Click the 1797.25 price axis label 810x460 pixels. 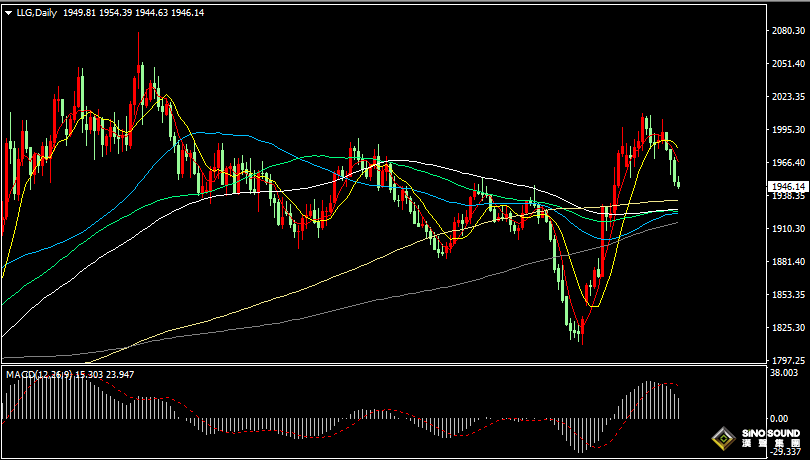788,361
